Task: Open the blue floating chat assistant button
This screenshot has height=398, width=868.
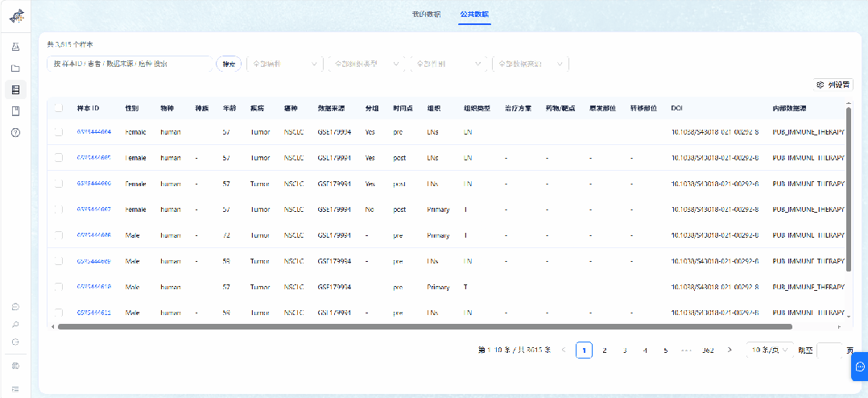Action: tap(860, 367)
